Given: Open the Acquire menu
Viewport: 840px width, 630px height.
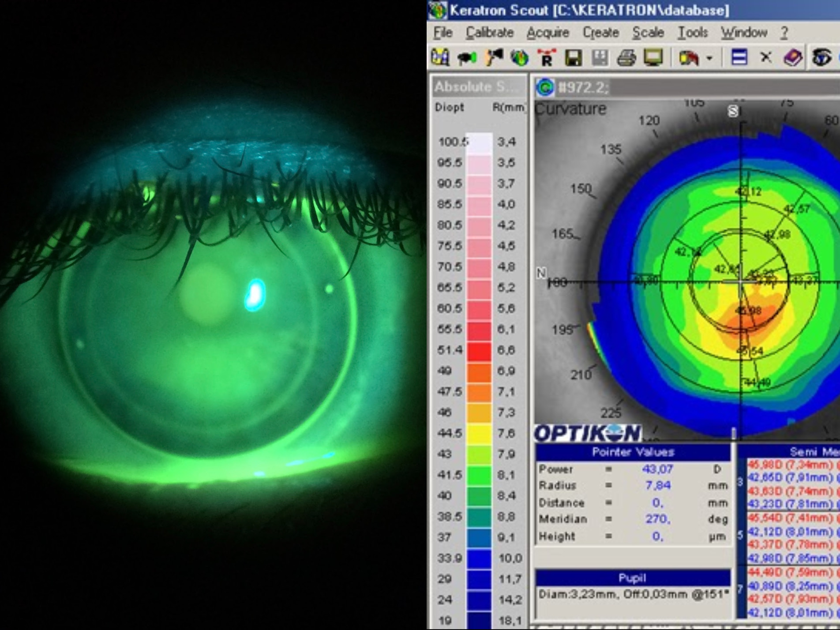Looking at the screenshot, I should (547, 33).
